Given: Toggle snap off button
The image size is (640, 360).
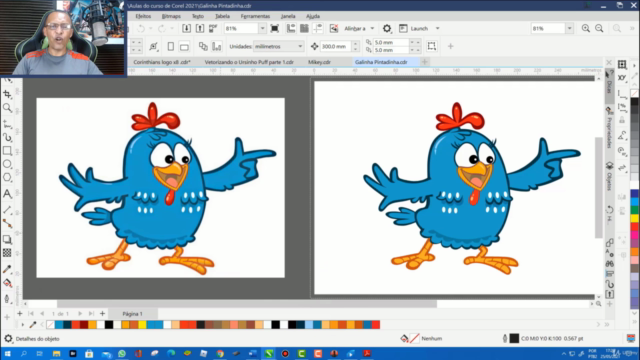Looking at the screenshot, I should 334,28.
